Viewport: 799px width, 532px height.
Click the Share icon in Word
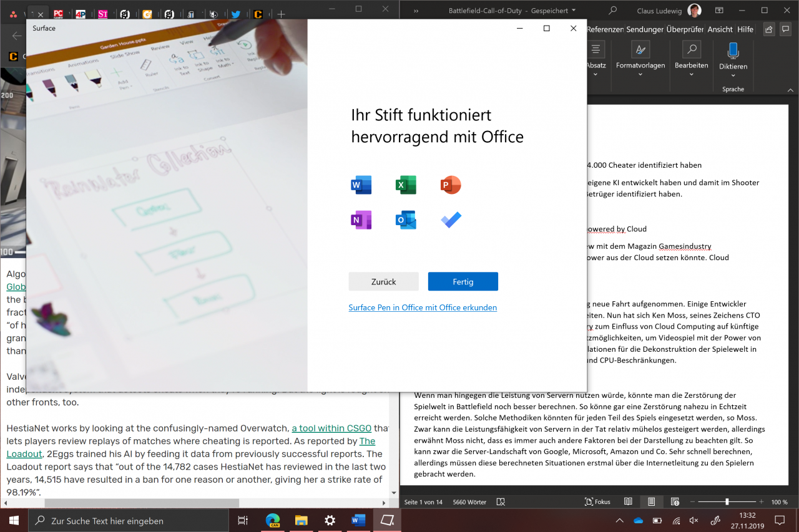(768, 29)
